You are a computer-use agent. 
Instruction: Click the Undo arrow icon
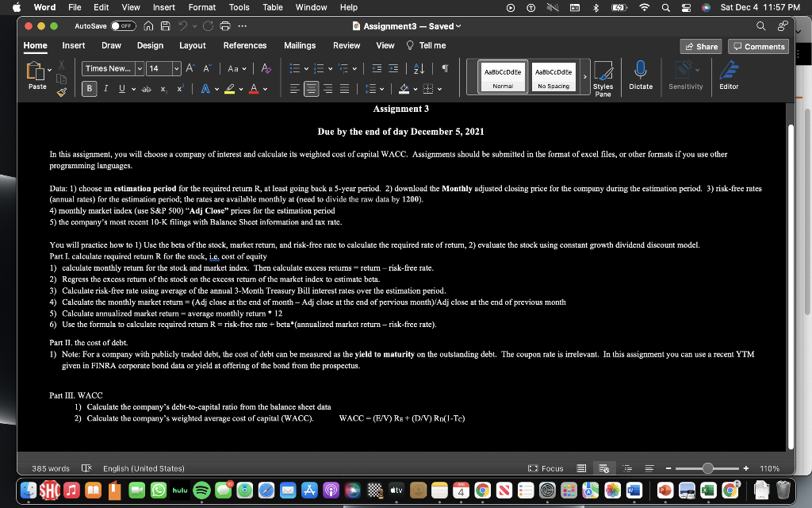tap(182, 26)
